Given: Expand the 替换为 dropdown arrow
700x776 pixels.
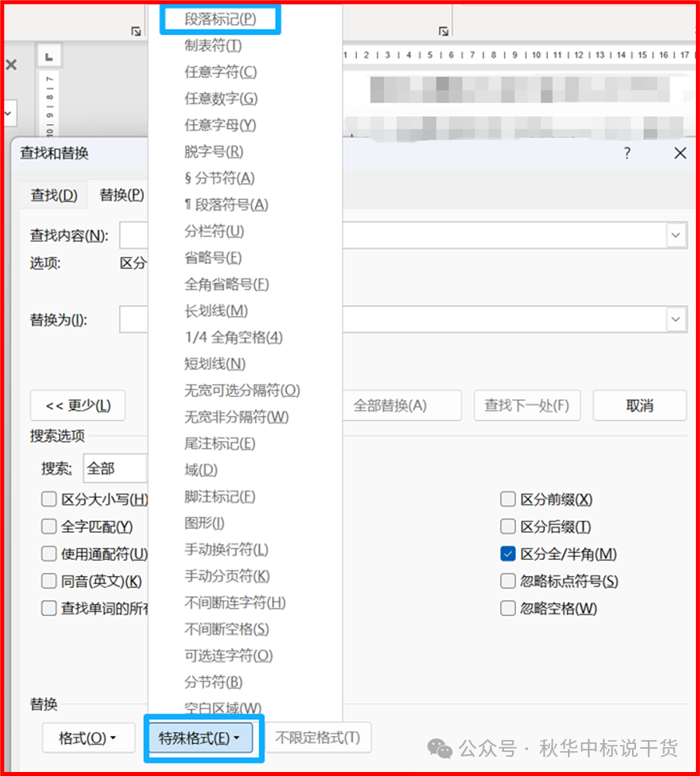Looking at the screenshot, I should (x=677, y=320).
